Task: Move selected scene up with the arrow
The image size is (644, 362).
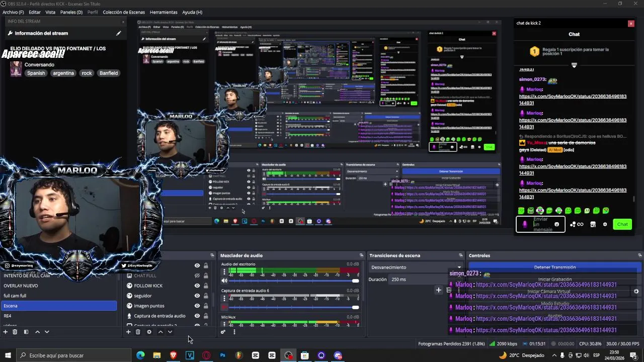Action: point(37,332)
